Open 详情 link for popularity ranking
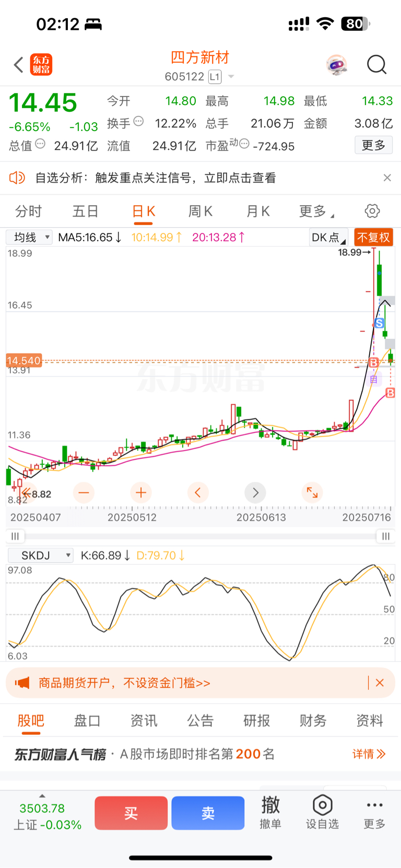Image resolution: width=401 pixels, height=868 pixels. [369, 754]
